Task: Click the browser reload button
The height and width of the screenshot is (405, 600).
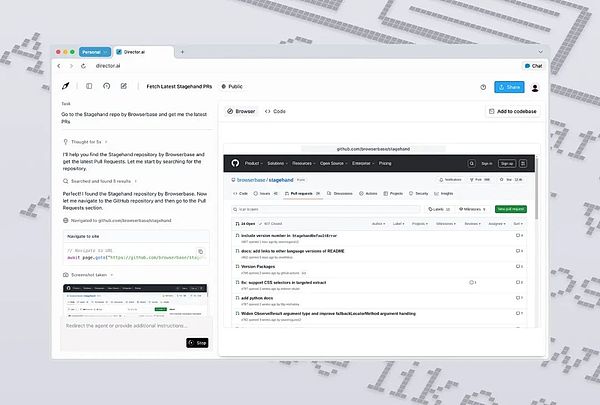Action: pyautogui.click(x=83, y=66)
